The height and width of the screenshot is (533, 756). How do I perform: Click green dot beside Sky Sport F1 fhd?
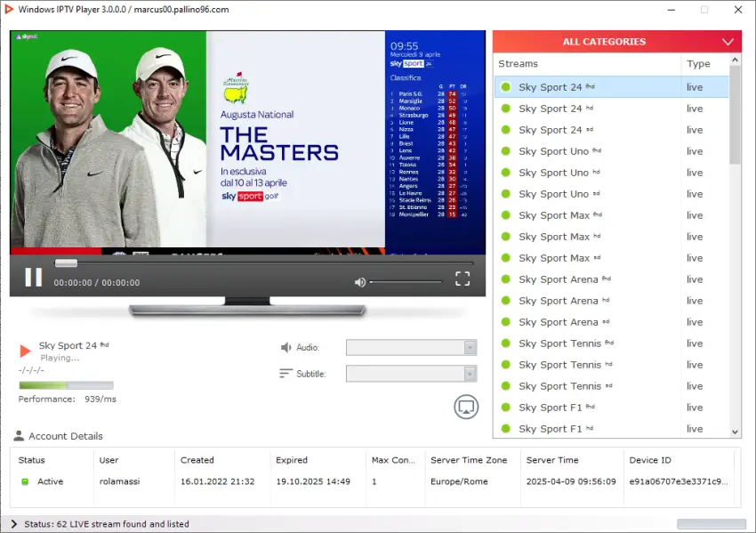[x=506, y=408]
